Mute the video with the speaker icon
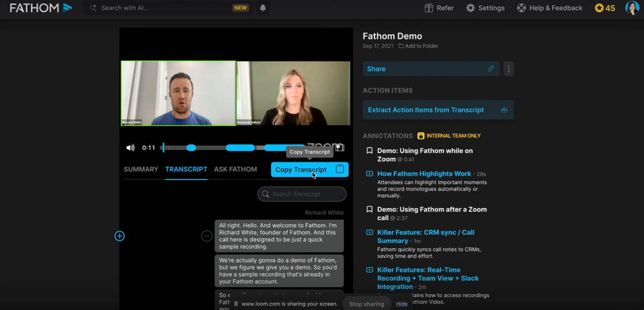Screen dimensions: 644x310 pos(130,148)
